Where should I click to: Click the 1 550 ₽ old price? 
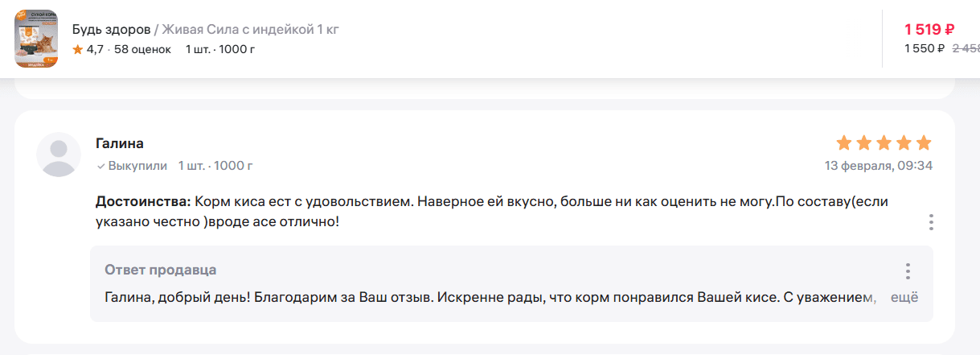click(925, 48)
